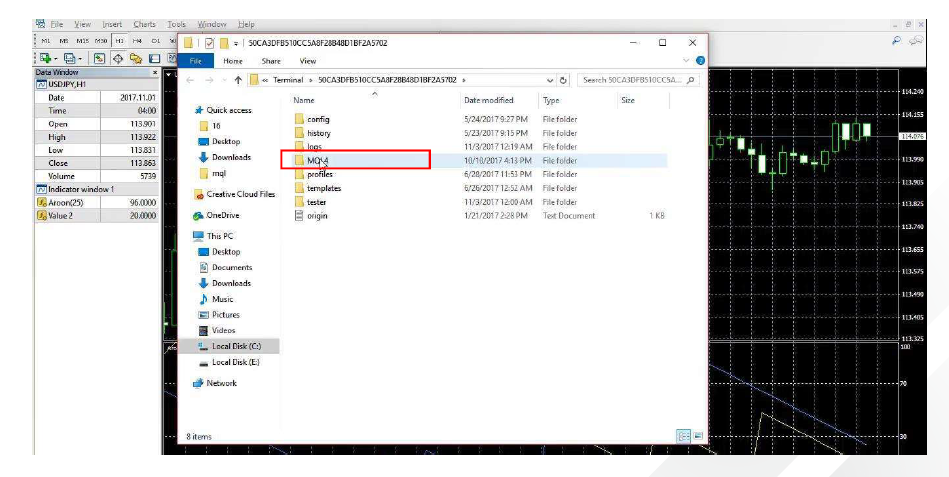Select the Network item in the navigation pane
This screenshot has height=477, width=949.
[x=215, y=383]
